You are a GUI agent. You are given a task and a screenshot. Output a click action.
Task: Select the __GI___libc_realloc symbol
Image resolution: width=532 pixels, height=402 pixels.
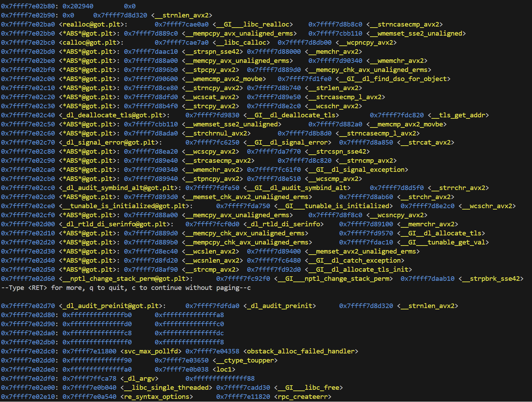click(x=253, y=24)
